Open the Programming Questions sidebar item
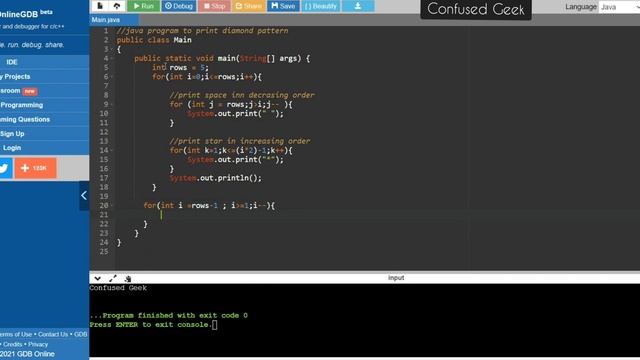 (x=44, y=119)
